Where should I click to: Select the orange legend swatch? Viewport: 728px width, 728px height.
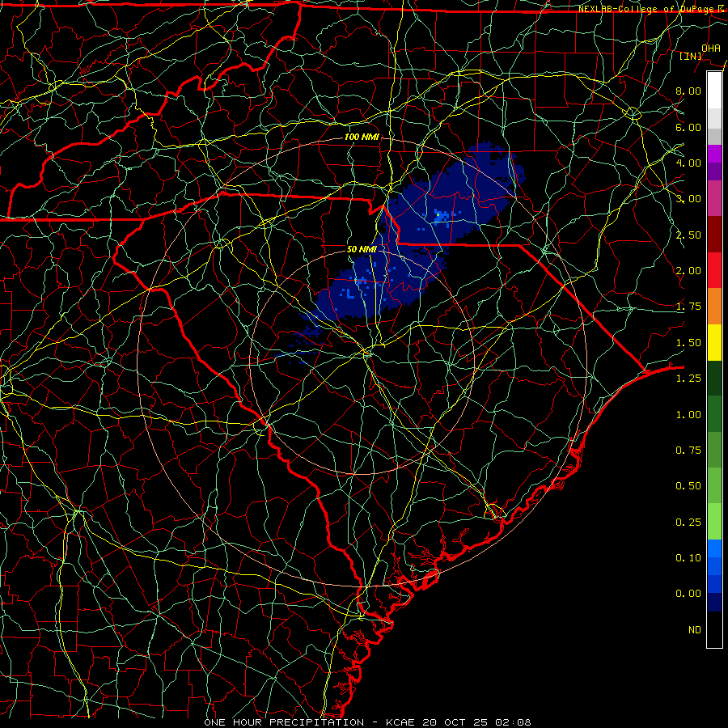click(714, 307)
